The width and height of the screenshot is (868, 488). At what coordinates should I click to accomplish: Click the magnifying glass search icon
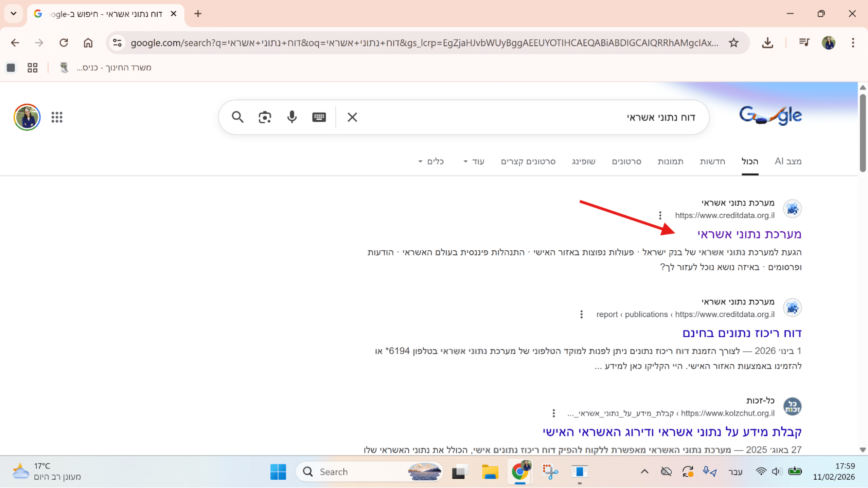click(238, 117)
